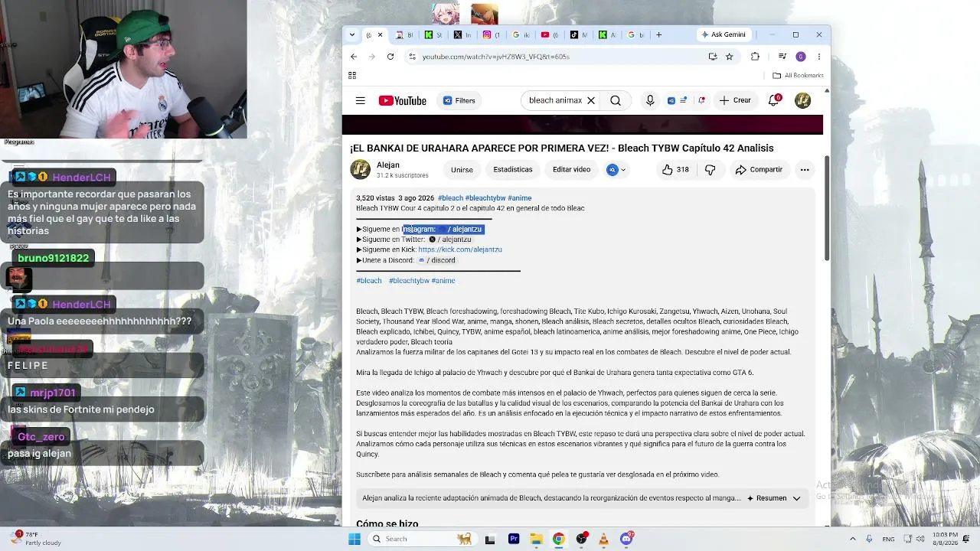The height and width of the screenshot is (551, 980).
Task: Click the video title text
Action: pos(562,148)
